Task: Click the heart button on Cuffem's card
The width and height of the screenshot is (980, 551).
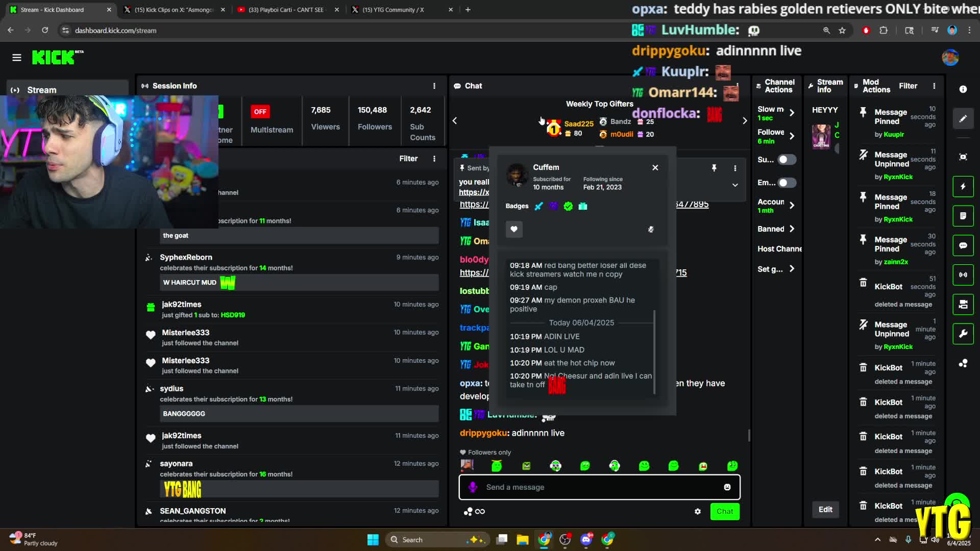Action: [514, 230]
